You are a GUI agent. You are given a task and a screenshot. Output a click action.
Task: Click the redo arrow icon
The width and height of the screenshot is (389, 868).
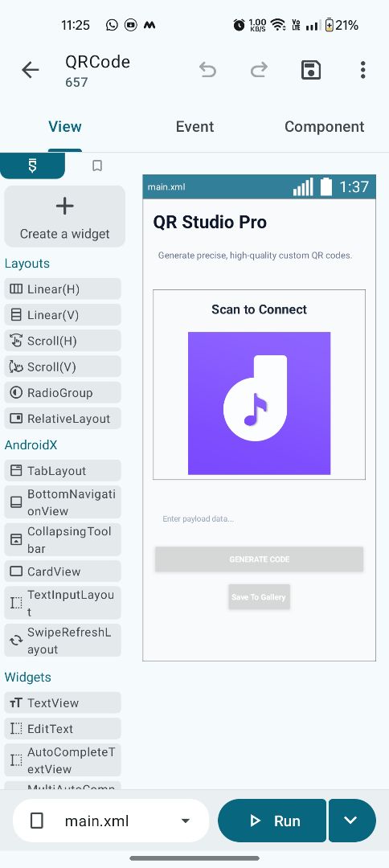click(259, 70)
